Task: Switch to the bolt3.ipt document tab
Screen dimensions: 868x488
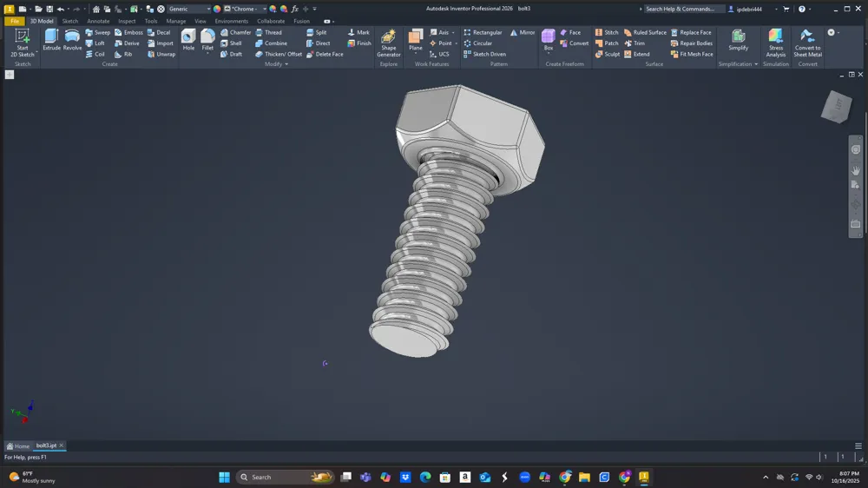Action: pyautogui.click(x=46, y=445)
